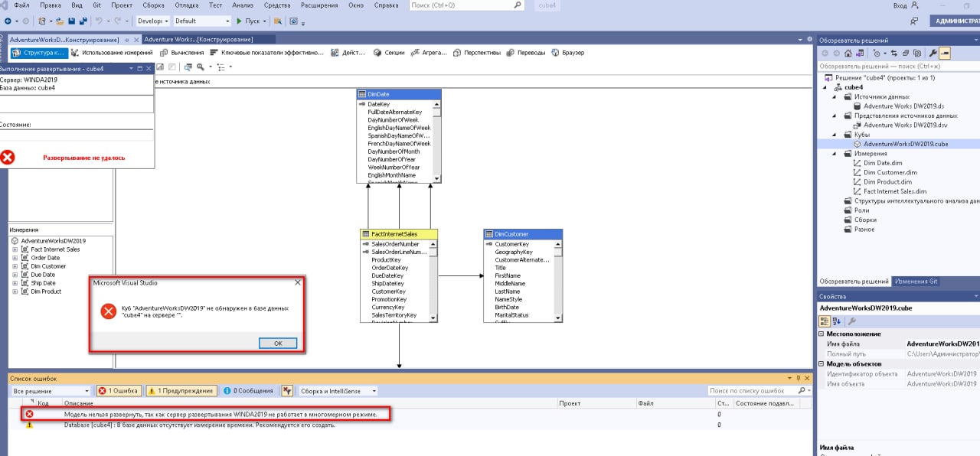Click the Collapse All icon in Solution Explorer
This screenshot has width=980, height=456.
905,54
